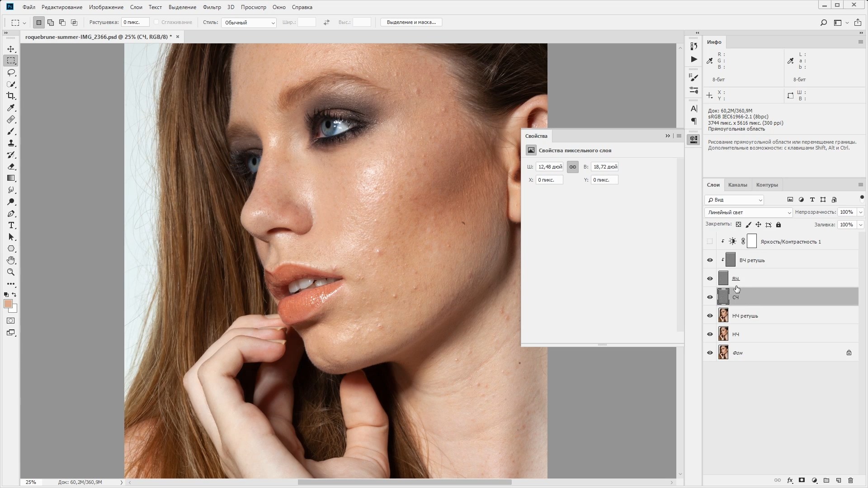Select the Move tool
Screen dimensions: 868x488
point(11,49)
